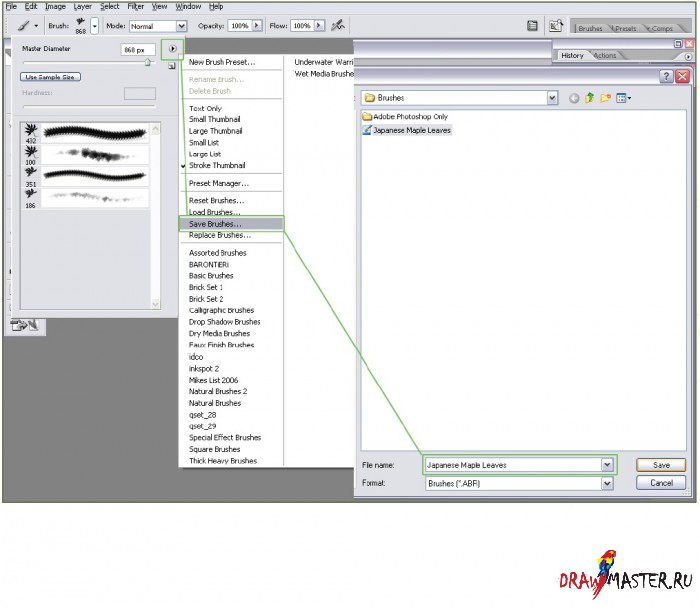The height and width of the screenshot is (607, 700).
Task: Click the brush list scroll down arrow
Action: coord(155,304)
